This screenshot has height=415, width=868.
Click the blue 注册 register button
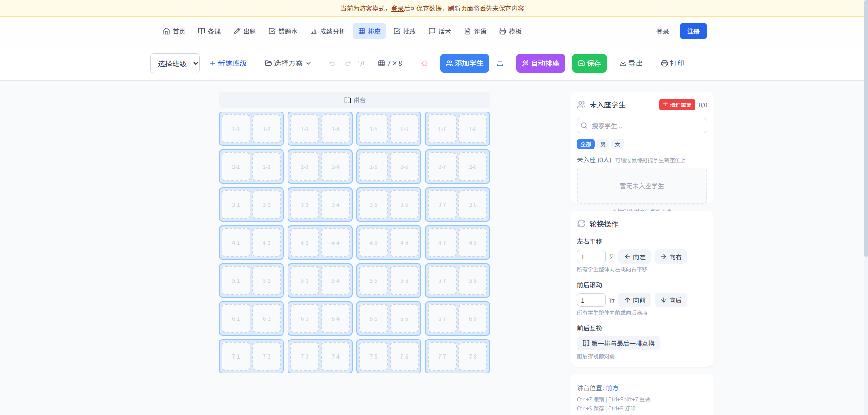click(693, 31)
